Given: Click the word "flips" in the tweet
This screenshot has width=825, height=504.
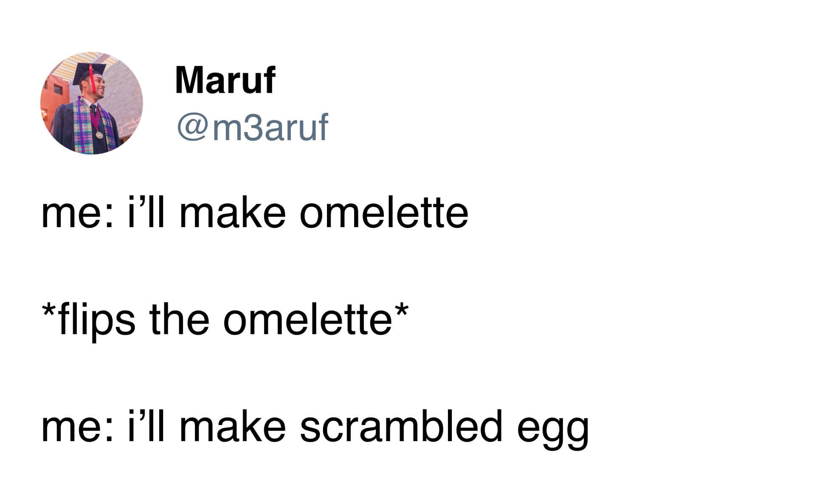Looking at the screenshot, I should [97, 320].
